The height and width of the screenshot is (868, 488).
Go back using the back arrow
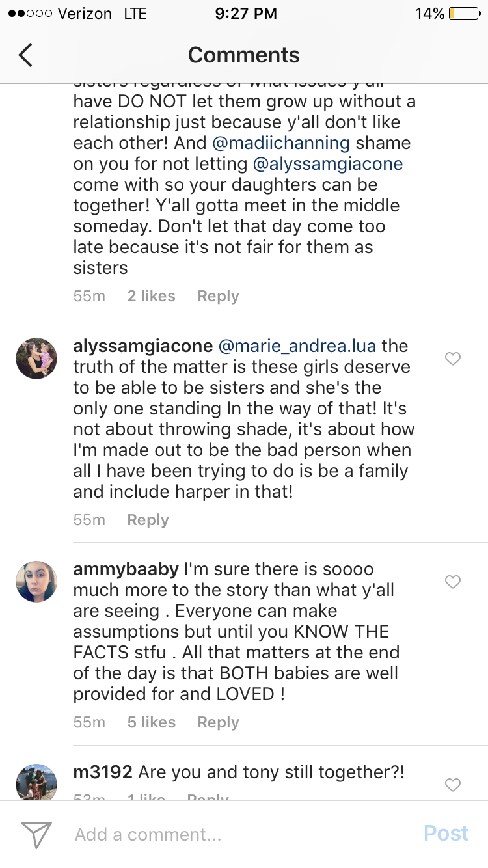tap(25, 55)
